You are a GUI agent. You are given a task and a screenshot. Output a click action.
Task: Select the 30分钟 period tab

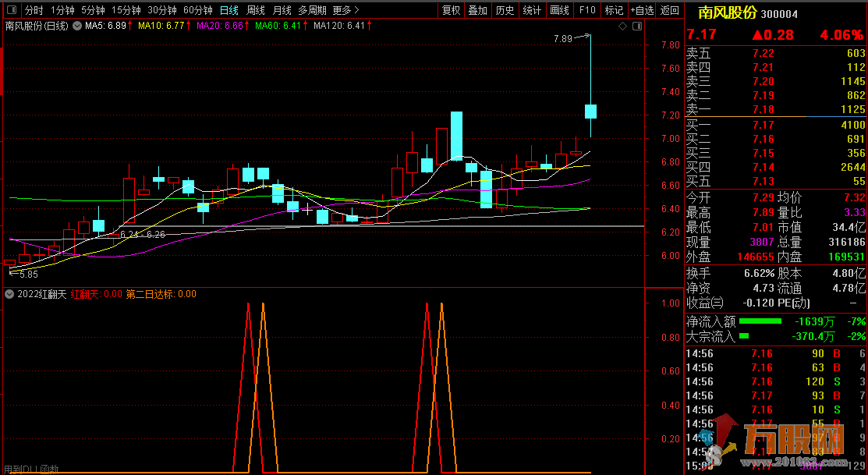click(162, 10)
